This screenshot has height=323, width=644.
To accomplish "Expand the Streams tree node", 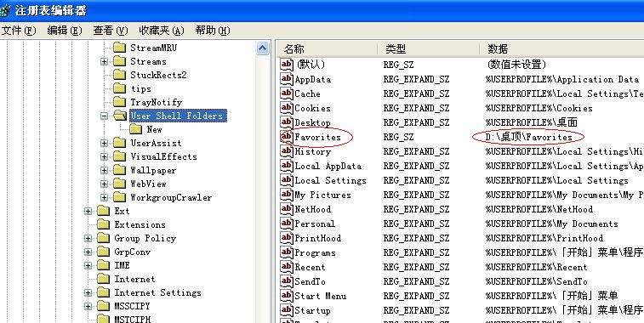I will [x=105, y=61].
